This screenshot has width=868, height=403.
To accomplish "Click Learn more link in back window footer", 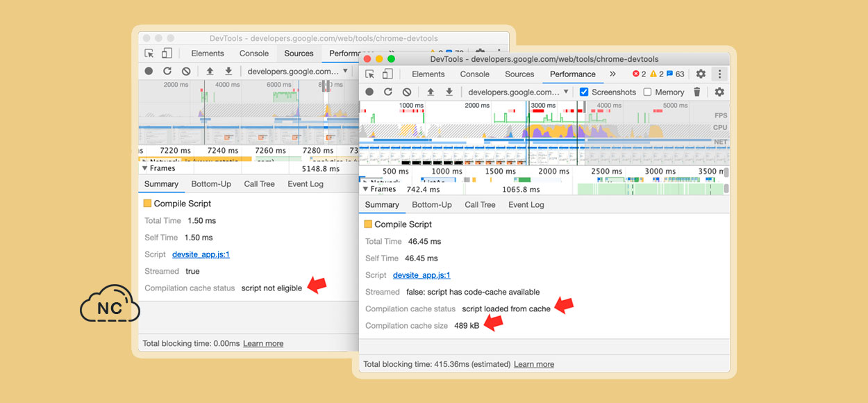I will click(263, 343).
